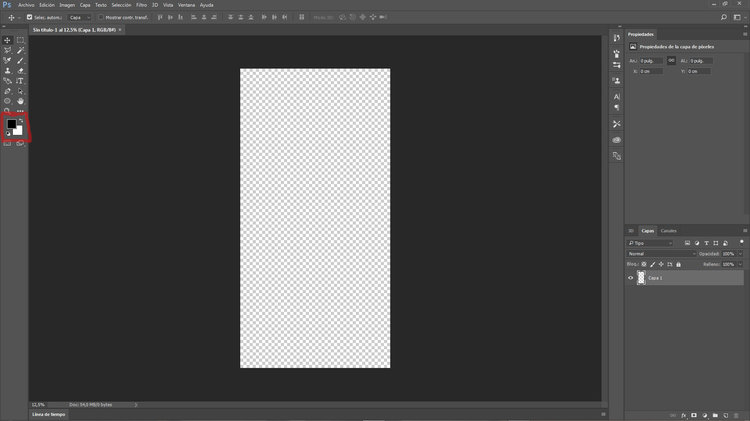The image size is (750, 421).
Task: Select the Eraser tool
Action: (x=20, y=71)
